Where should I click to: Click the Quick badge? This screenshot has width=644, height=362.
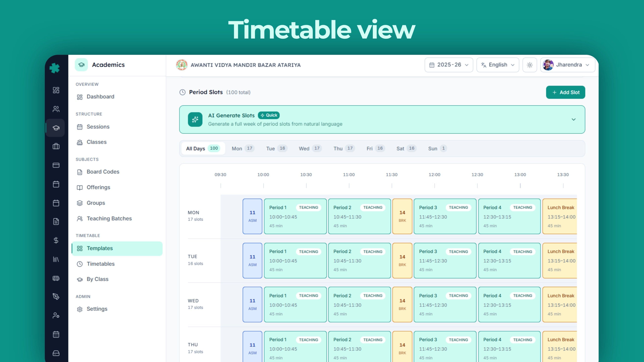(x=269, y=115)
